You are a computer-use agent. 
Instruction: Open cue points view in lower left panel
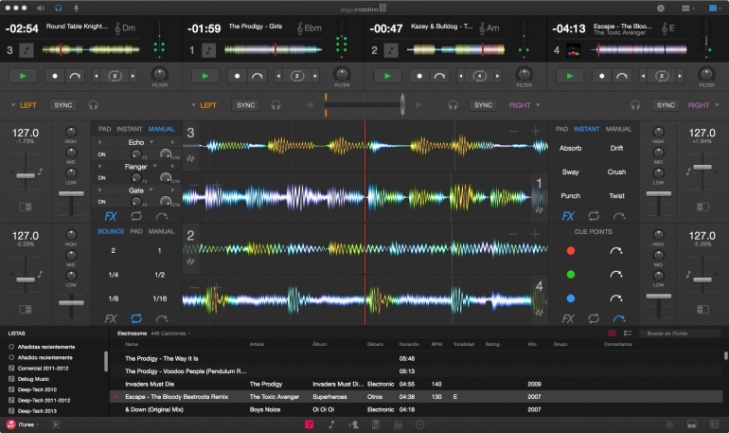[161, 319]
